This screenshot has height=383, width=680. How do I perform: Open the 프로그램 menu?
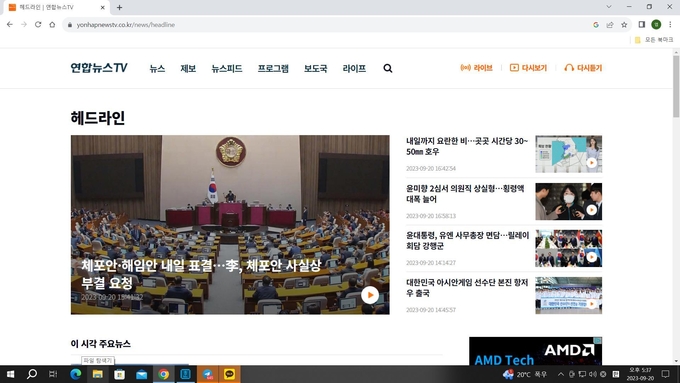tap(273, 69)
